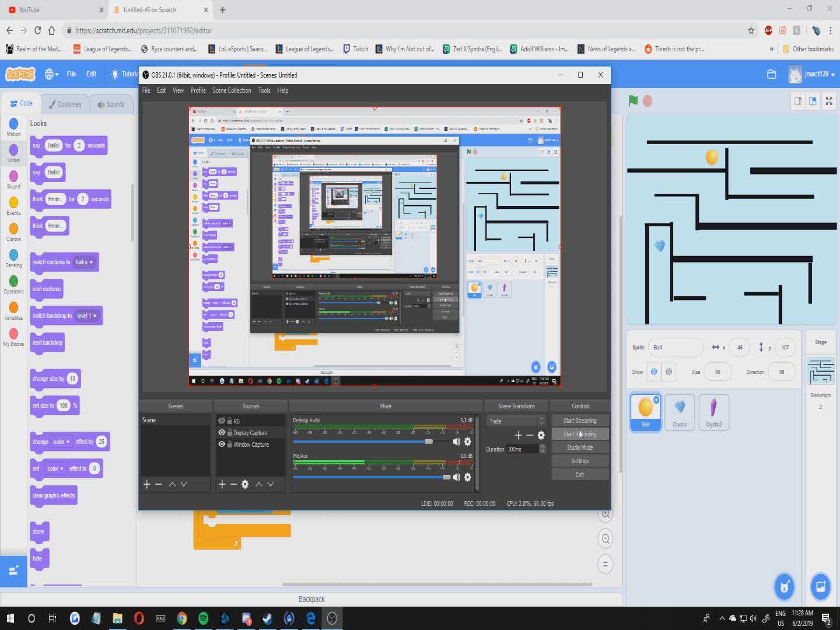Move the selected source up in Sources
840x630 pixels.
(259, 484)
